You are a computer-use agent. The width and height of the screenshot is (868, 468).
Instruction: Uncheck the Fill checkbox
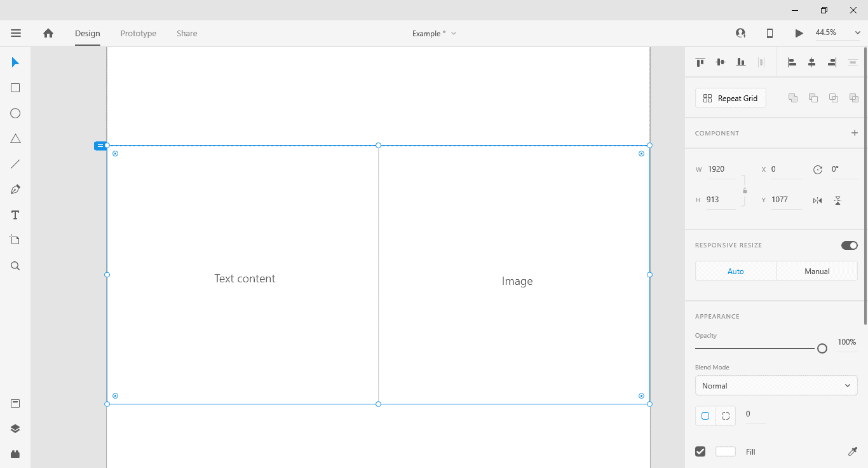click(700, 451)
